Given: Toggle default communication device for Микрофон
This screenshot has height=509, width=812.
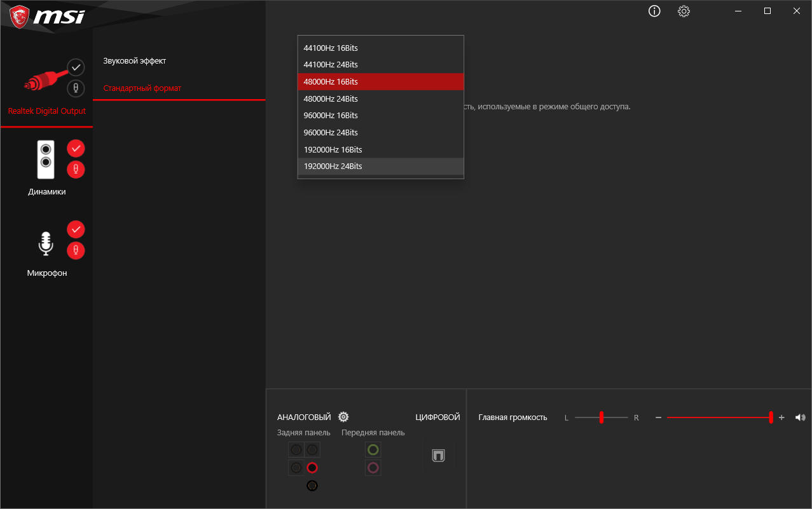Looking at the screenshot, I should [x=76, y=250].
